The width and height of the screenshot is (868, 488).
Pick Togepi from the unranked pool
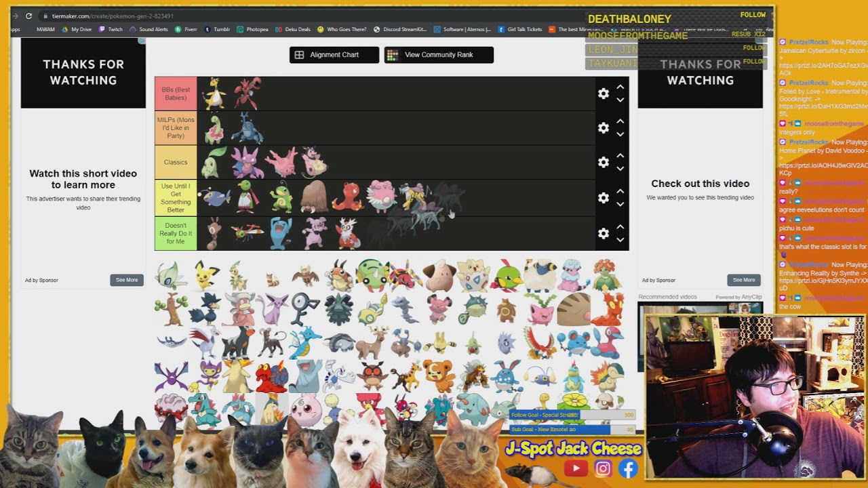pos(472,276)
